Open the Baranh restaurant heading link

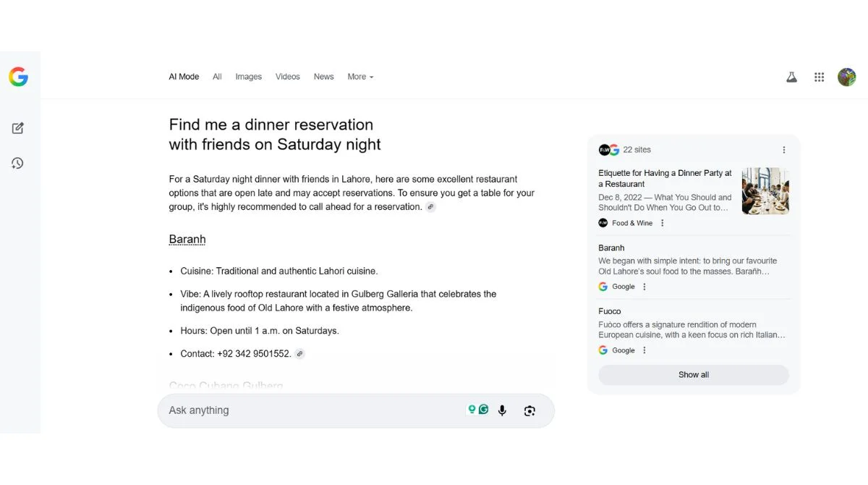pyautogui.click(x=187, y=240)
